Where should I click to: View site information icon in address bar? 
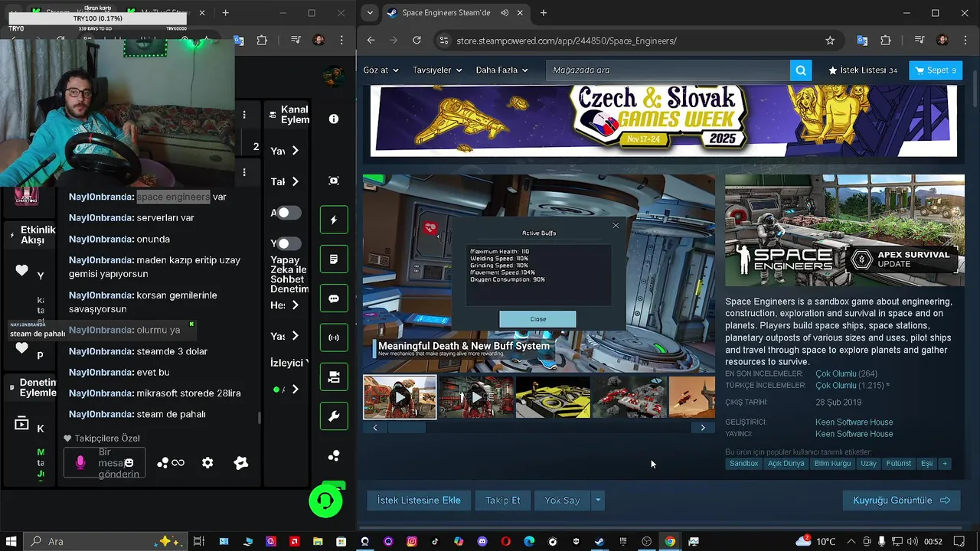(x=443, y=41)
